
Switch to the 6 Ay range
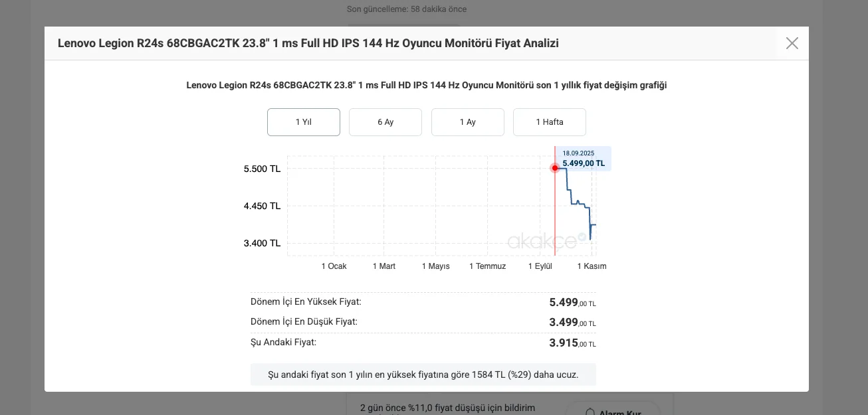tap(385, 122)
